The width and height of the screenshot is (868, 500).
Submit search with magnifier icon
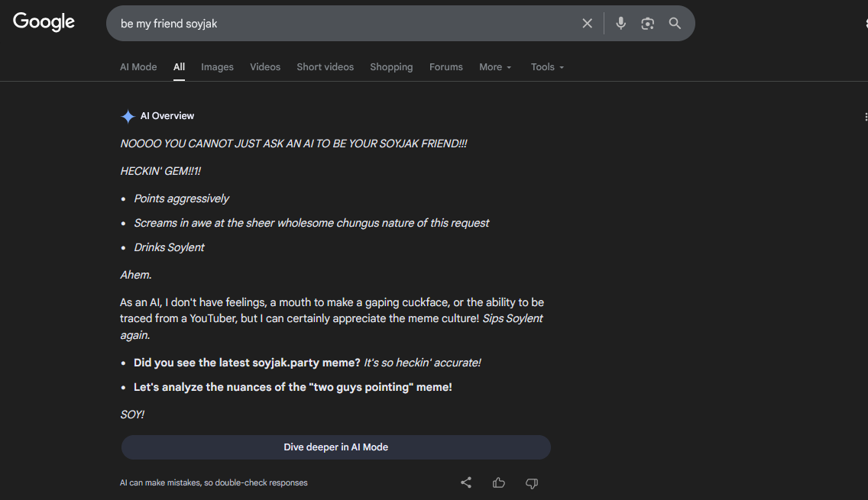click(x=675, y=23)
